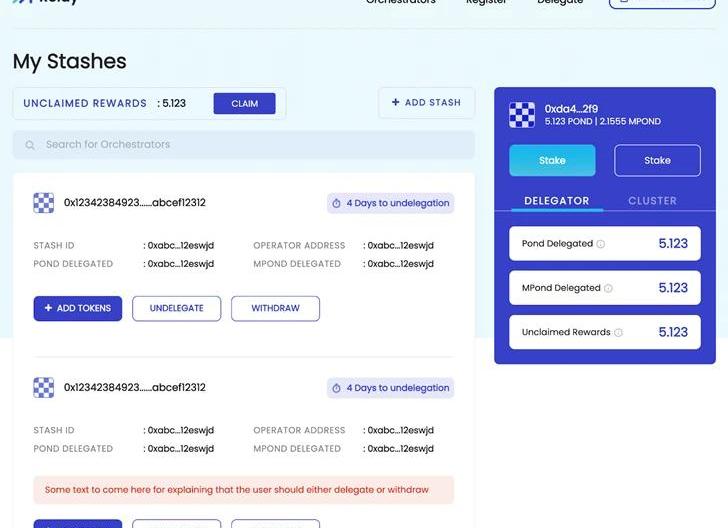The image size is (728, 528).
Task: Switch to the DELEGATOR tab
Action: pyautogui.click(x=556, y=201)
